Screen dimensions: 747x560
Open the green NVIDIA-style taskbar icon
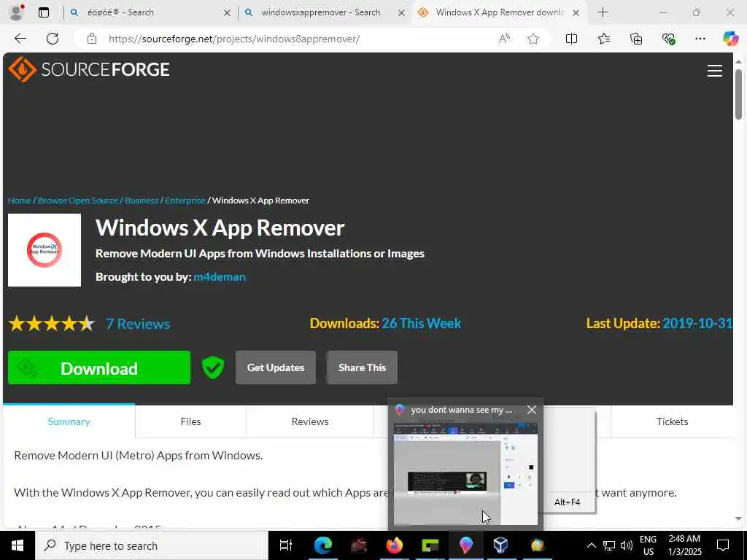tap(430, 545)
